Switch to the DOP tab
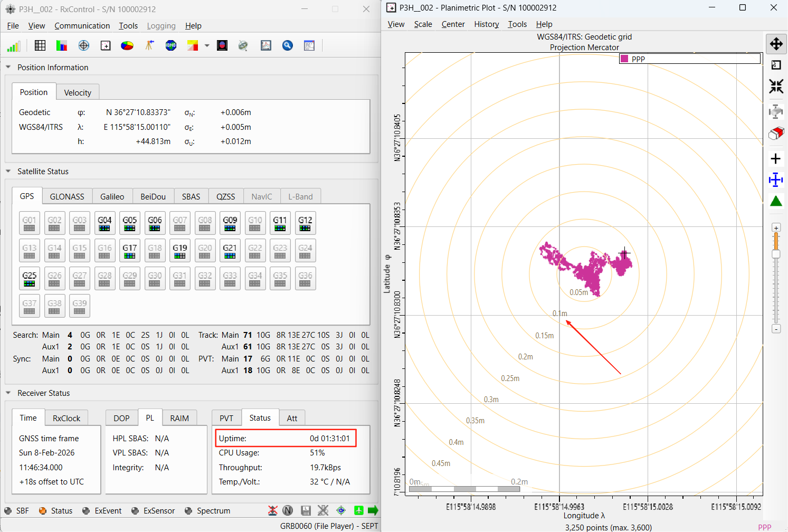This screenshot has width=788, height=532. 121,418
